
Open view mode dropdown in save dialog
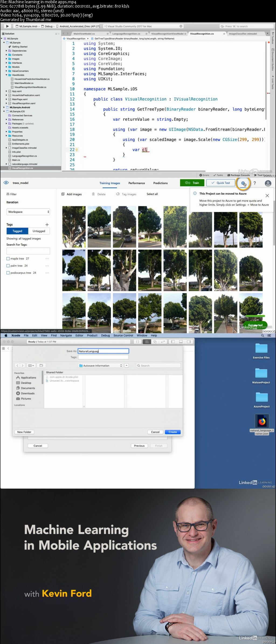(x=31, y=366)
